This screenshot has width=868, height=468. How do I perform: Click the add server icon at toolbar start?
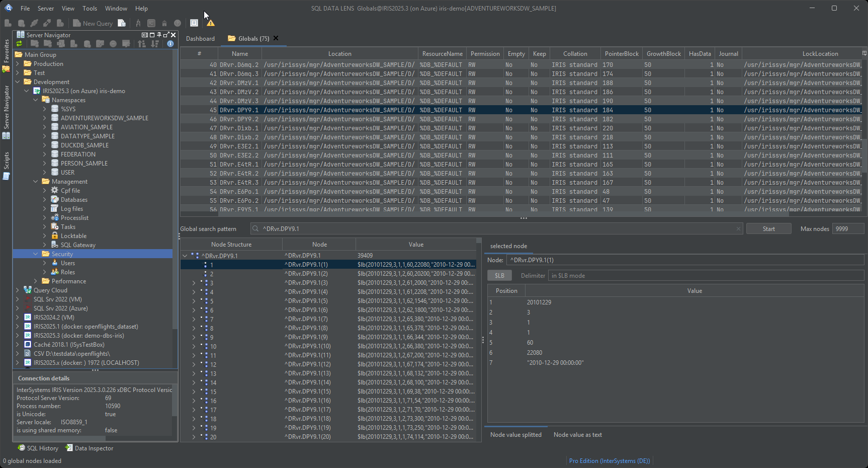pyautogui.click(x=8, y=23)
